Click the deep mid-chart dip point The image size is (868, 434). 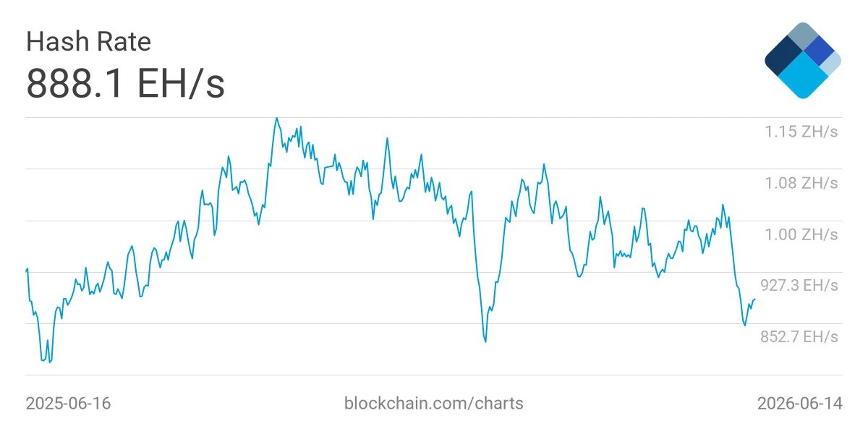tap(485, 341)
